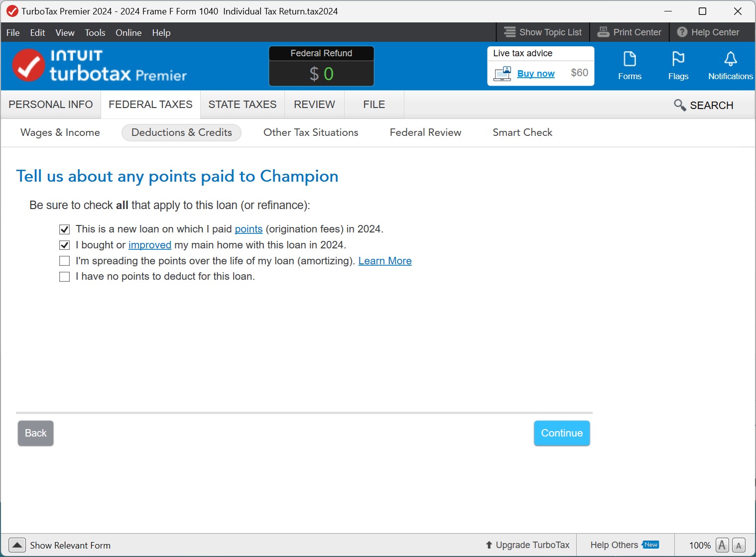Open the Review tab
Screen dimensions: 756x557
tap(315, 105)
